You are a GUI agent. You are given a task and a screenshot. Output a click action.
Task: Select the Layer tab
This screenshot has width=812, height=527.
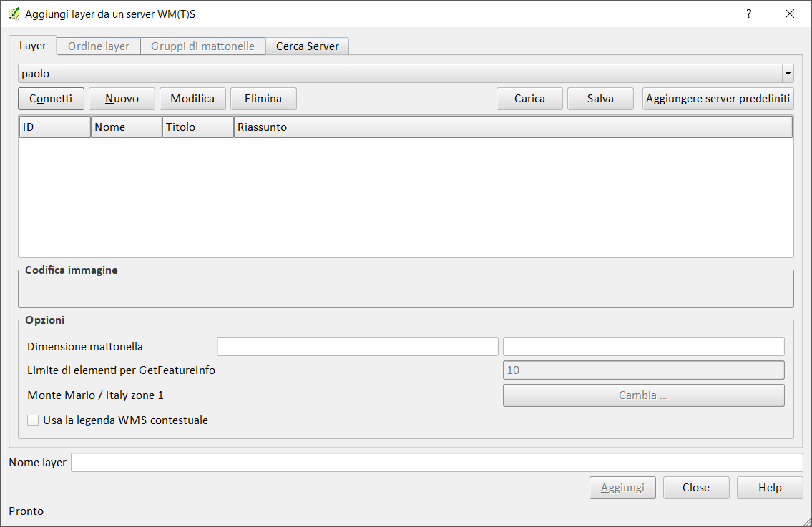(x=33, y=46)
